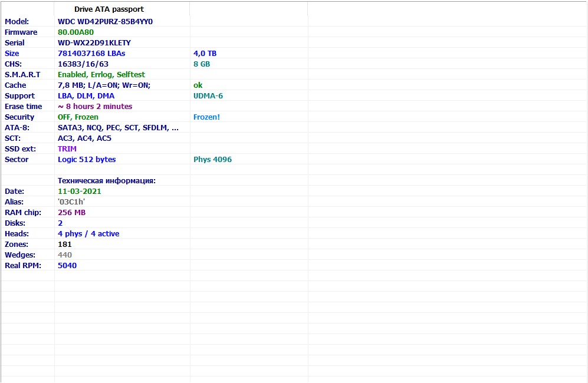Click security value 'OFF, Frozen'

coord(78,117)
